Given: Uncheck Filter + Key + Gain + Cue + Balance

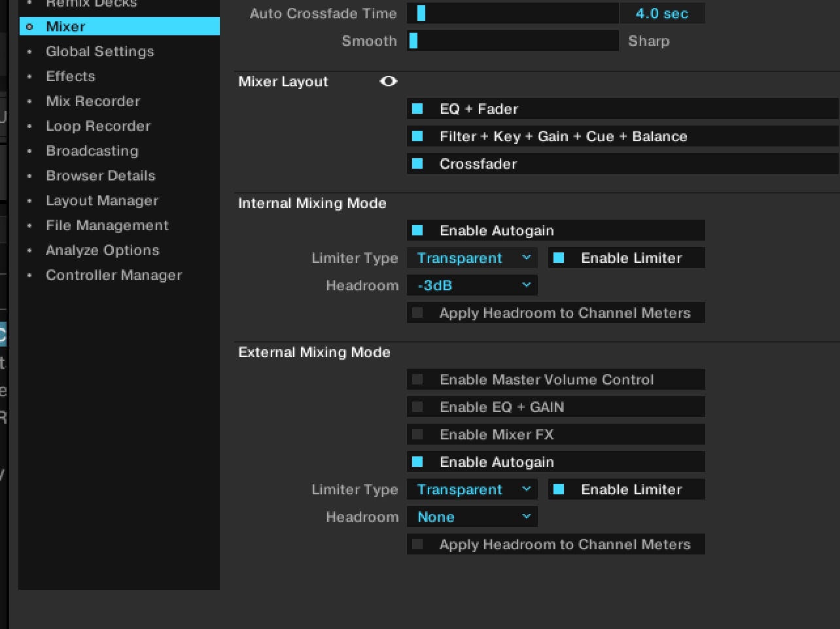Looking at the screenshot, I should pyautogui.click(x=418, y=137).
